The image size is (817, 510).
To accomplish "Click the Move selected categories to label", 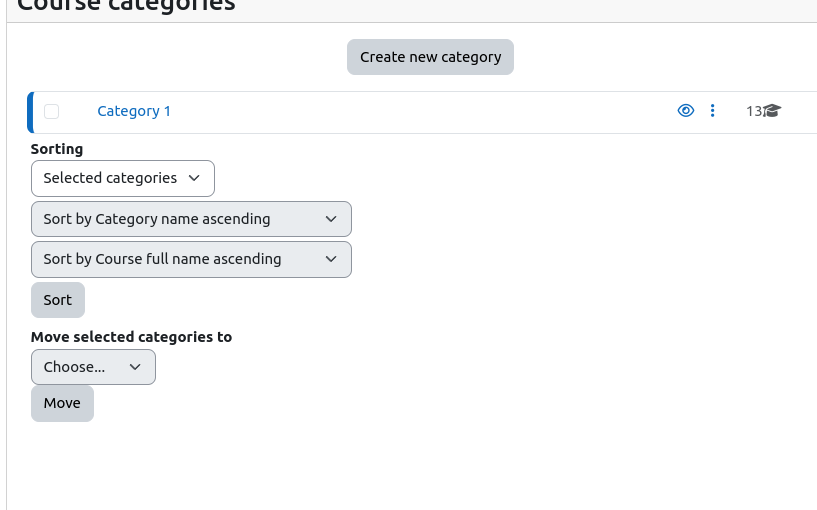I will 131,337.
